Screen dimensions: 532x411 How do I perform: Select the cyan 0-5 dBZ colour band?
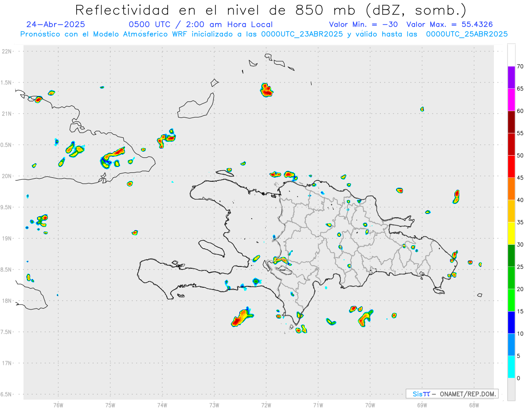pos(511,367)
